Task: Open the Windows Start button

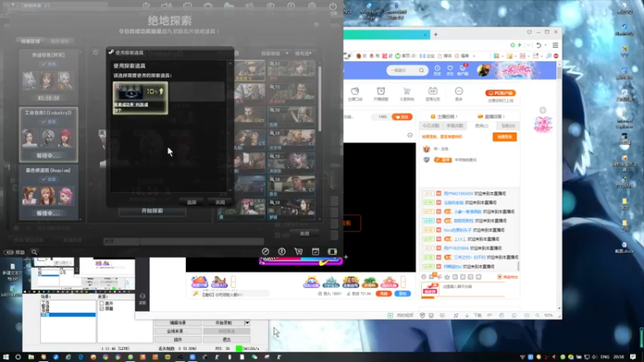Action: tap(6, 357)
